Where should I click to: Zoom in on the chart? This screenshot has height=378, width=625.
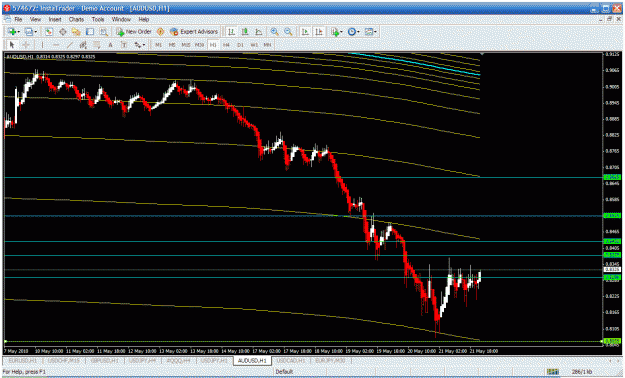(275, 32)
